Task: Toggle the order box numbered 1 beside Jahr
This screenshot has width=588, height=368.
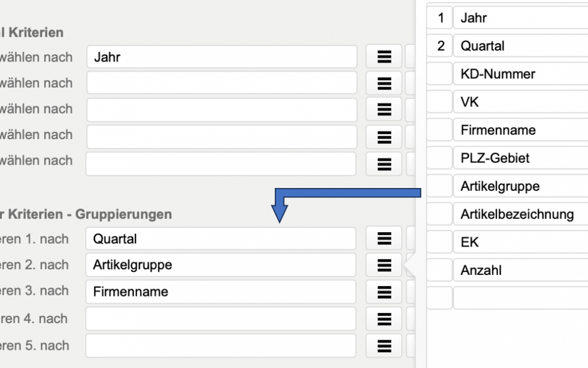Action: [x=440, y=18]
